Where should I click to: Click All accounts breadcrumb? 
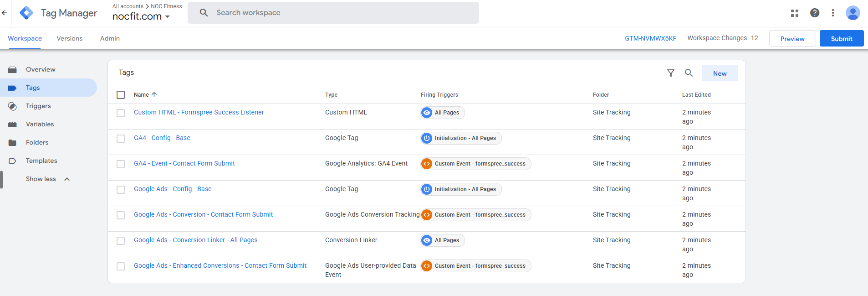(x=128, y=6)
